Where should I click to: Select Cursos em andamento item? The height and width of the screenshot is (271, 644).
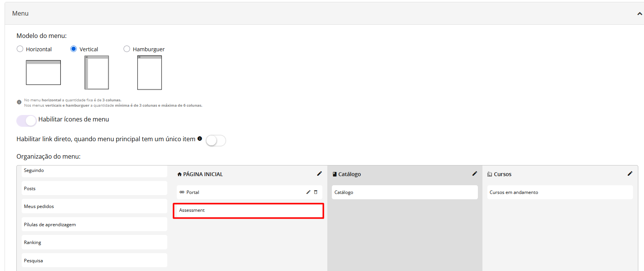[560, 192]
